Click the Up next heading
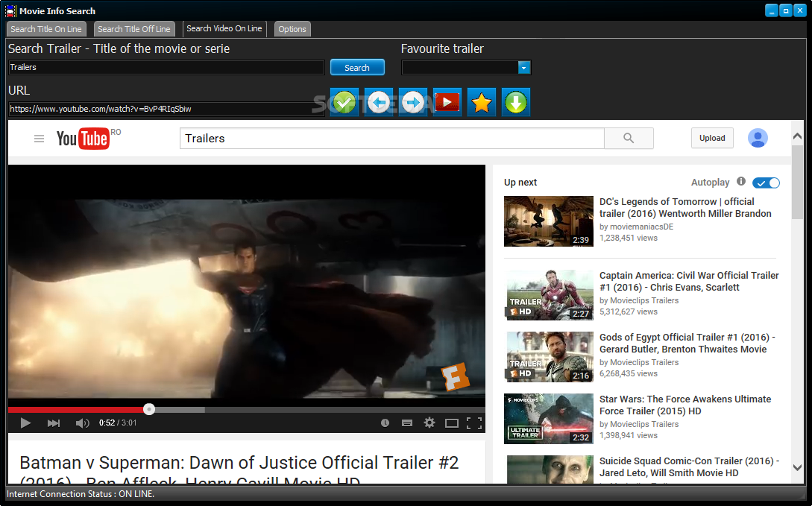 520,182
